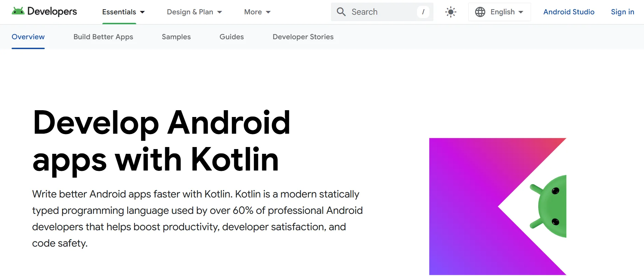Image resolution: width=644 pixels, height=280 pixels.
Task: Open the Essentials dropdown menu
Action: [124, 12]
